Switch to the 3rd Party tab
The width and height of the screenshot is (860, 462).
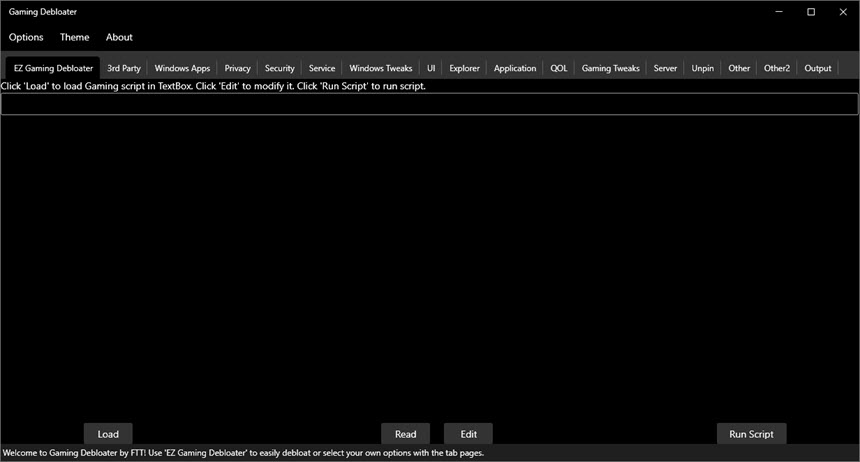point(124,69)
